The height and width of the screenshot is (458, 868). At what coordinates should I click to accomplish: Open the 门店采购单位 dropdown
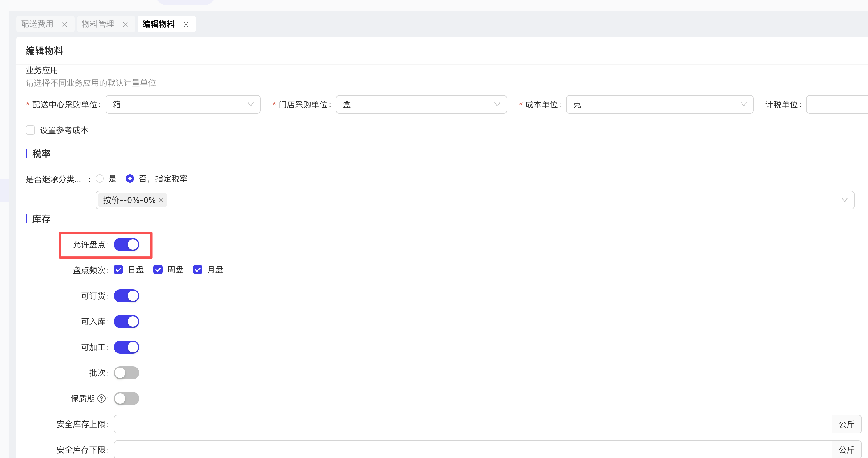[x=421, y=104]
